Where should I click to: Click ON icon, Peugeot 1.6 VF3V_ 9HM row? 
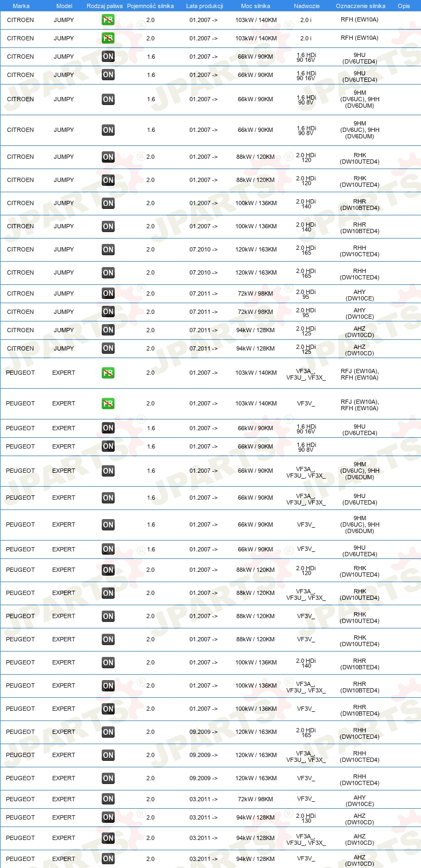[x=108, y=524]
